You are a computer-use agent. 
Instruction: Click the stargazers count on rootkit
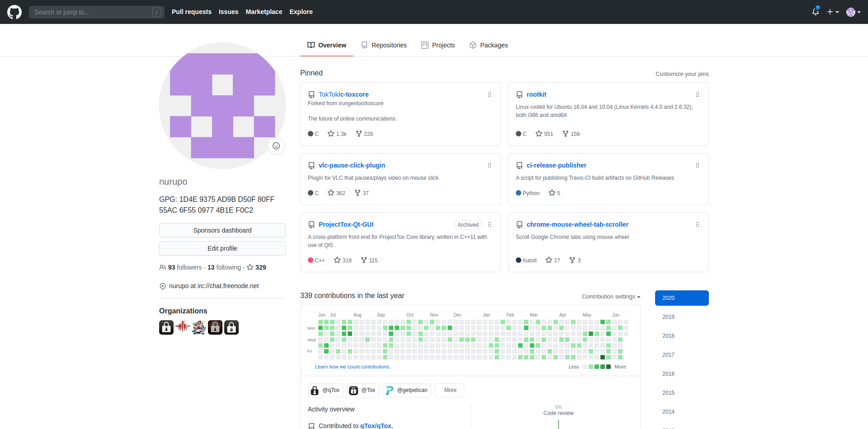(544, 134)
